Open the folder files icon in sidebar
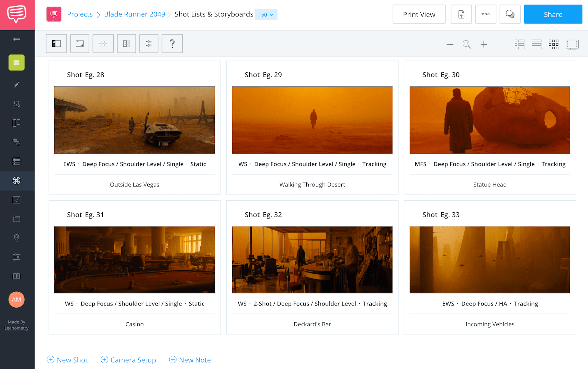Screen dimensions: 588x369 pyautogui.click(x=16, y=219)
